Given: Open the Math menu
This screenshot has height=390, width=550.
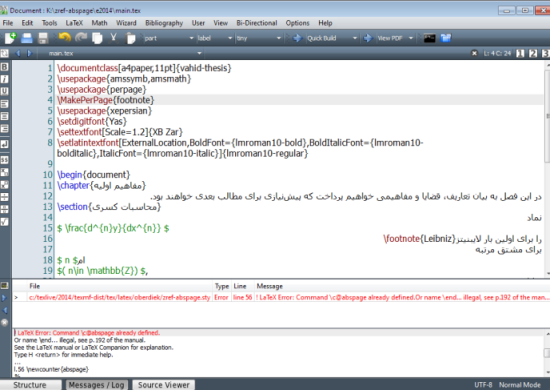Looking at the screenshot, I should pos(99,23).
